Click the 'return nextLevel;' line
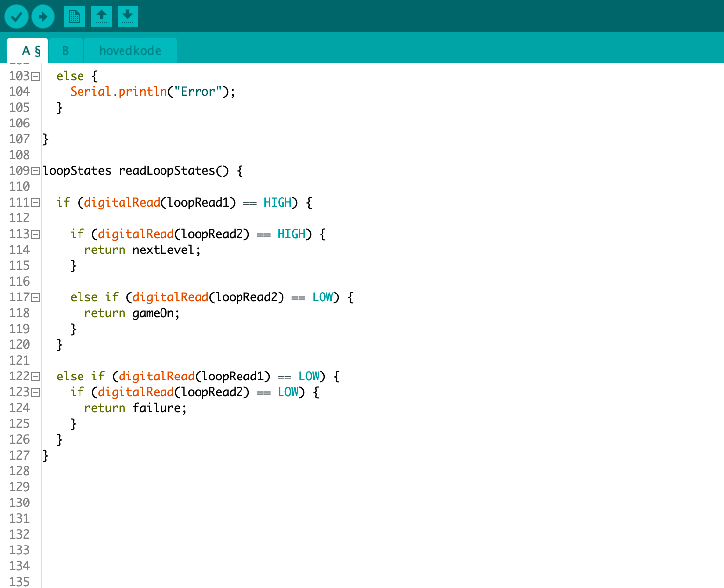Screen dimensions: 724x588 (x=142, y=250)
